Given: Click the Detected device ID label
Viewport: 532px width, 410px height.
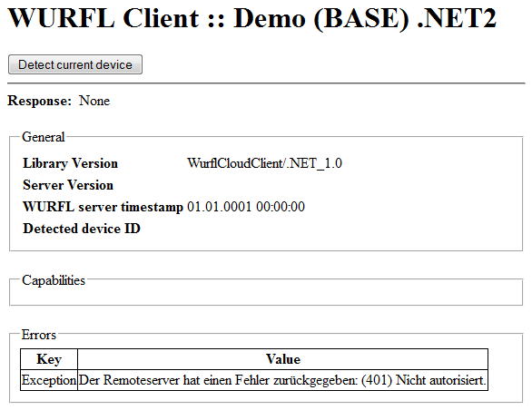Looking at the screenshot, I should click(82, 229).
